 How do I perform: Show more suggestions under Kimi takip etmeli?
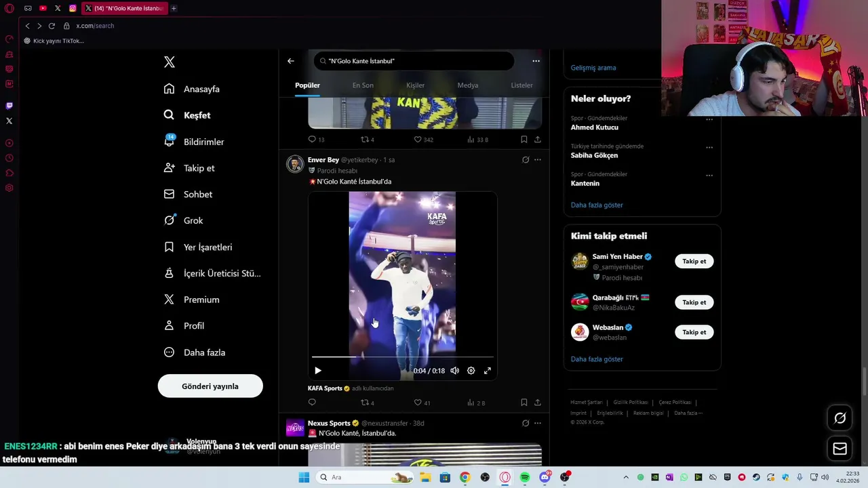click(597, 359)
